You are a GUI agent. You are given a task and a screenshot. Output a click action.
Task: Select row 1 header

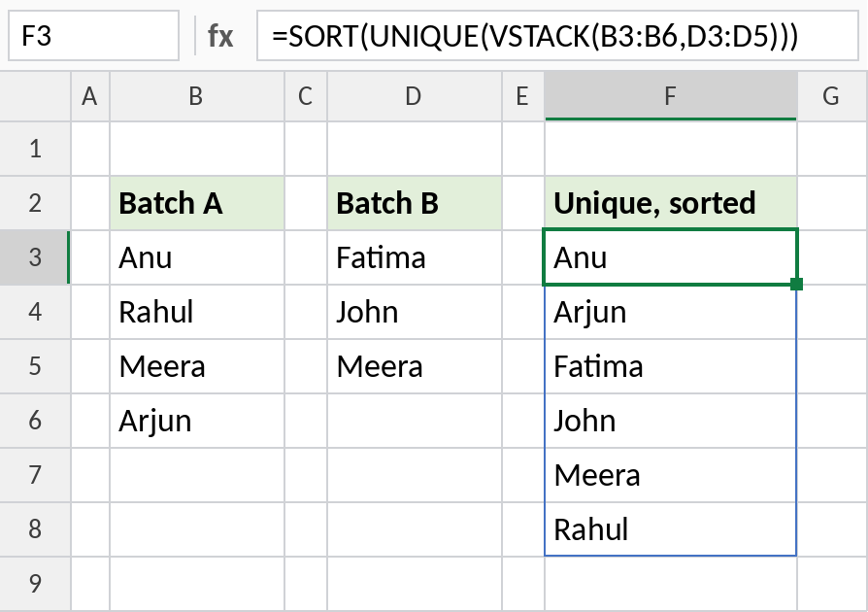[35, 149]
